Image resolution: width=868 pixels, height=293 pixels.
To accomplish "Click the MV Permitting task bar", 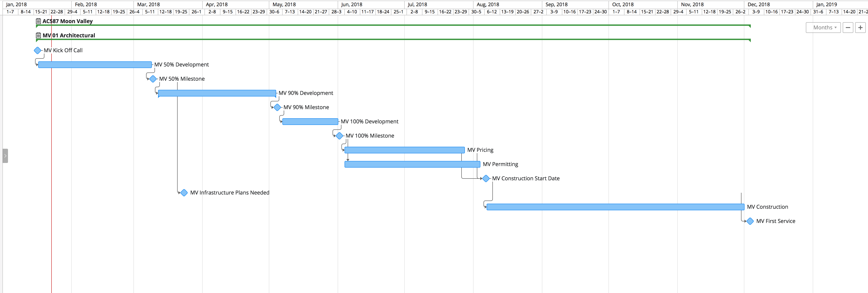I will (x=412, y=164).
